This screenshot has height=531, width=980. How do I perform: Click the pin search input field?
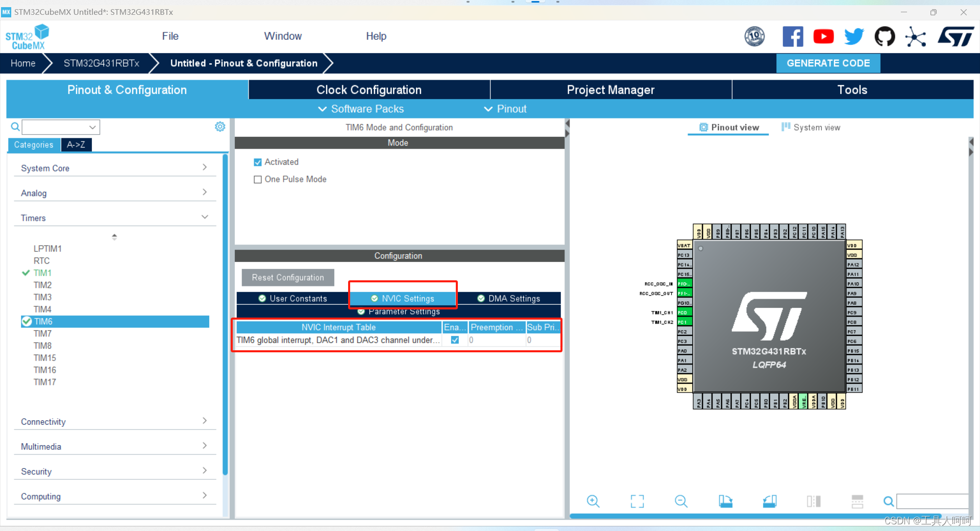point(933,501)
